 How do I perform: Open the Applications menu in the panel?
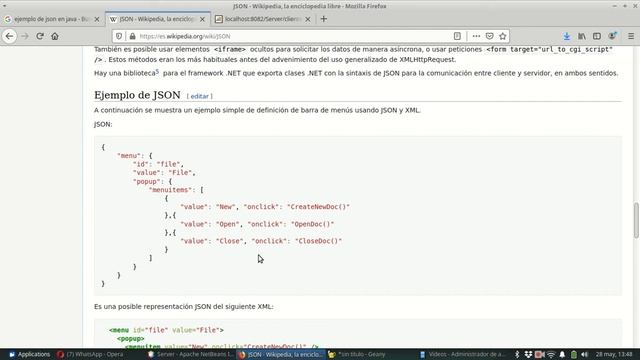(x=29, y=354)
